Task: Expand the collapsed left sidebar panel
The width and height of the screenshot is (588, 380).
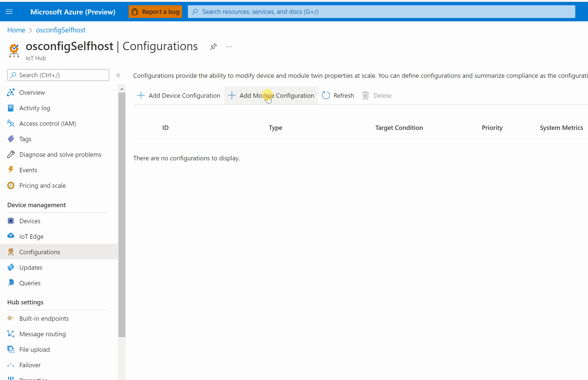Action: click(118, 75)
